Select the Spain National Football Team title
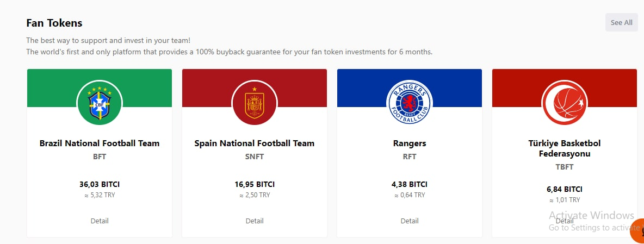Screen dimensions: 644x244 click(254, 143)
